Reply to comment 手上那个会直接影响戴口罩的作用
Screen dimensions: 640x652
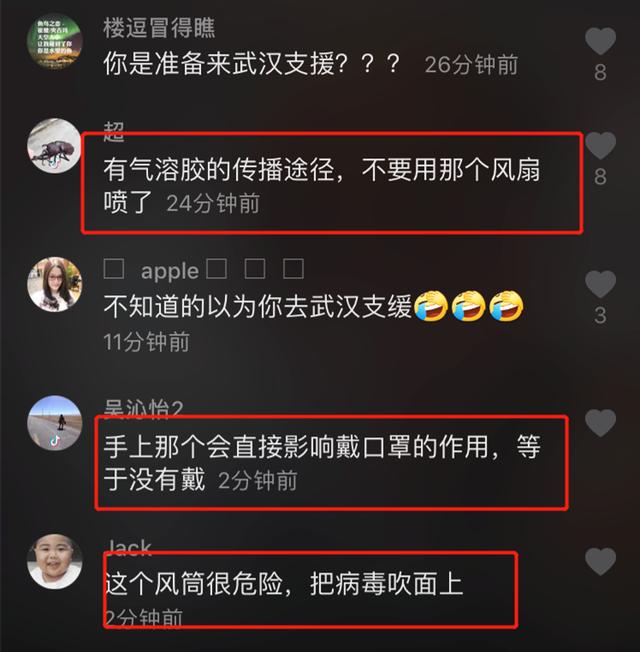pos(321,463)
